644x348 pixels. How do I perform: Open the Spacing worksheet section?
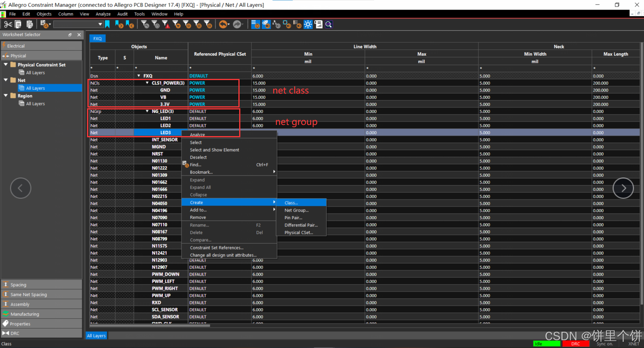click(x=41, y=285)
